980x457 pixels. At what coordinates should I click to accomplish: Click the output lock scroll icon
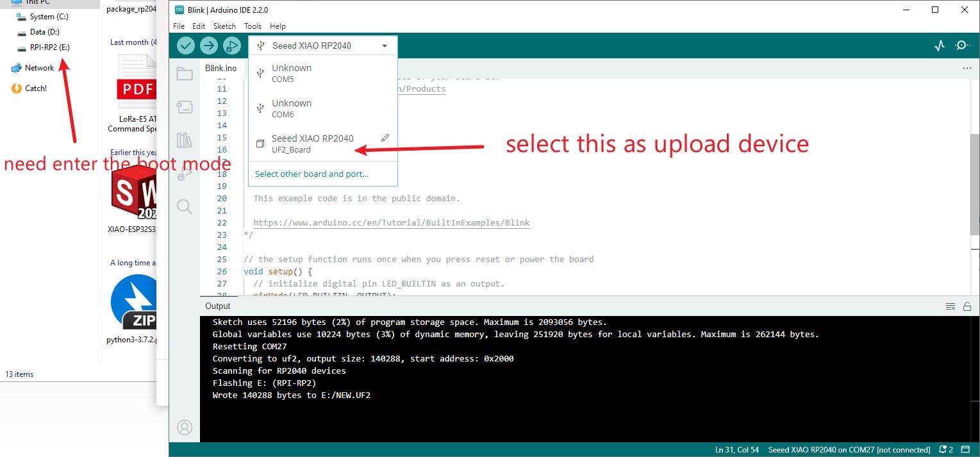point(967,306)
